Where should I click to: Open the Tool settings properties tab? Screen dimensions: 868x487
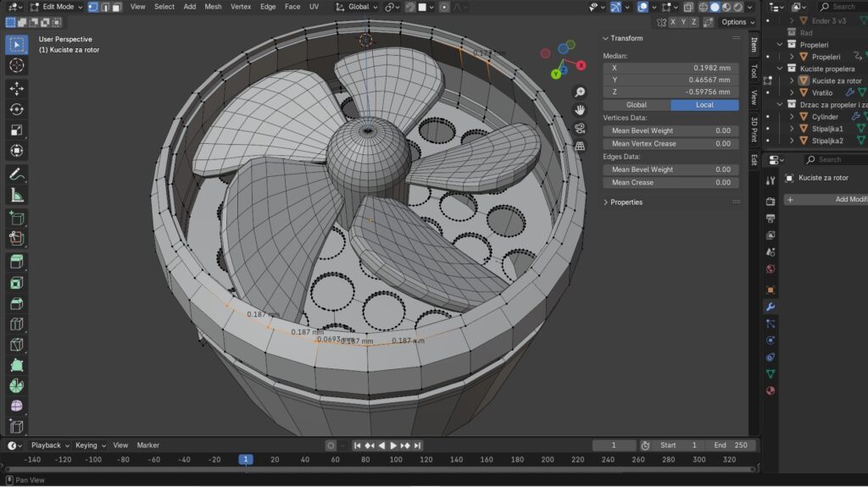coord(770,180)
